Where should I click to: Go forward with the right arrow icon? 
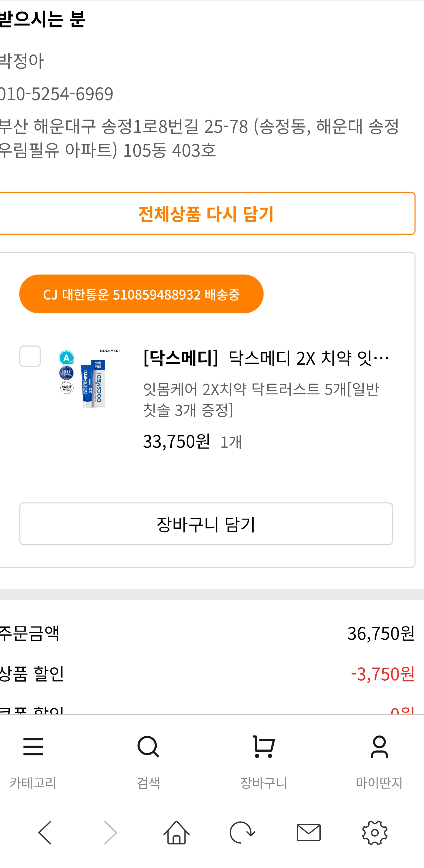[x=110, y=833]
